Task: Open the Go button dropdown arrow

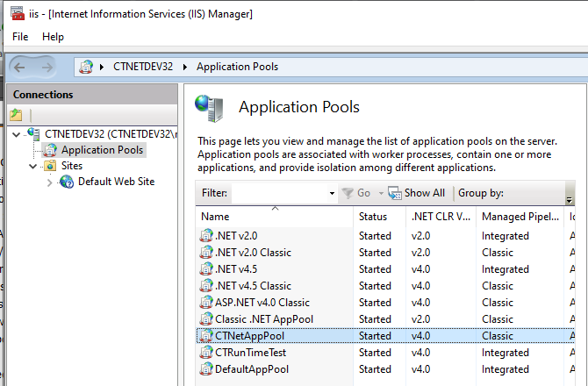Action: [x=381, y=193]
